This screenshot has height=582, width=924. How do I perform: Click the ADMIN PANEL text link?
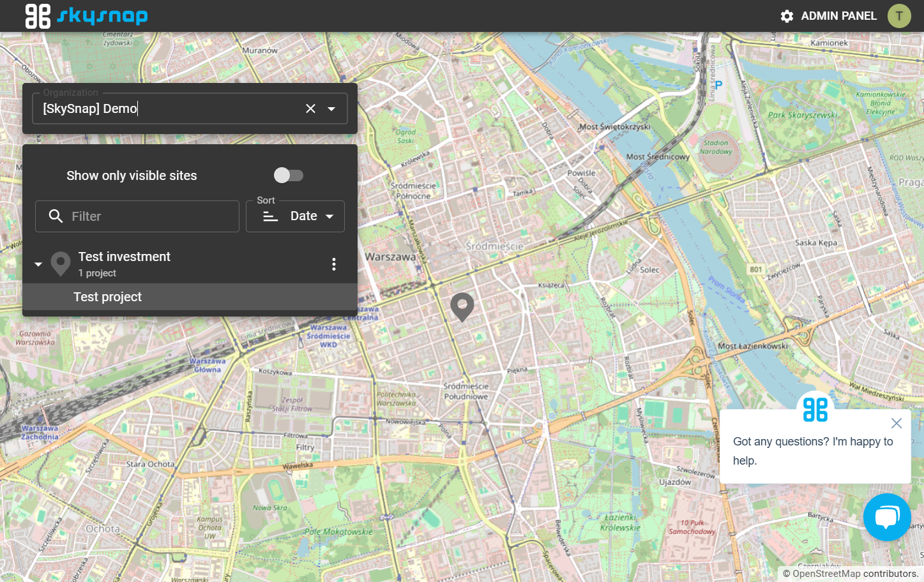tap(839, 16)
